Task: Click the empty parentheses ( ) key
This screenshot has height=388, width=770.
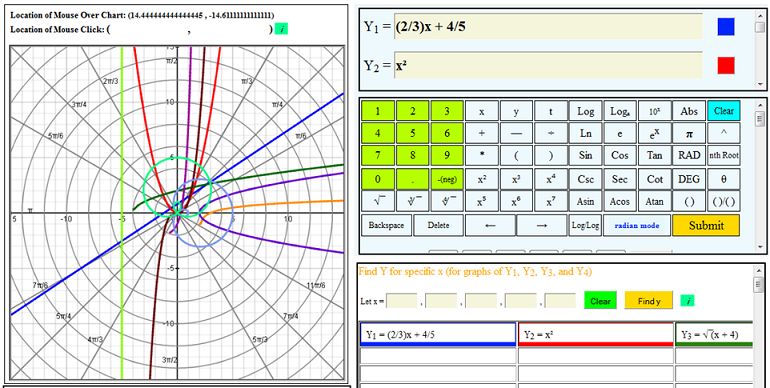Action: (689, 201)
